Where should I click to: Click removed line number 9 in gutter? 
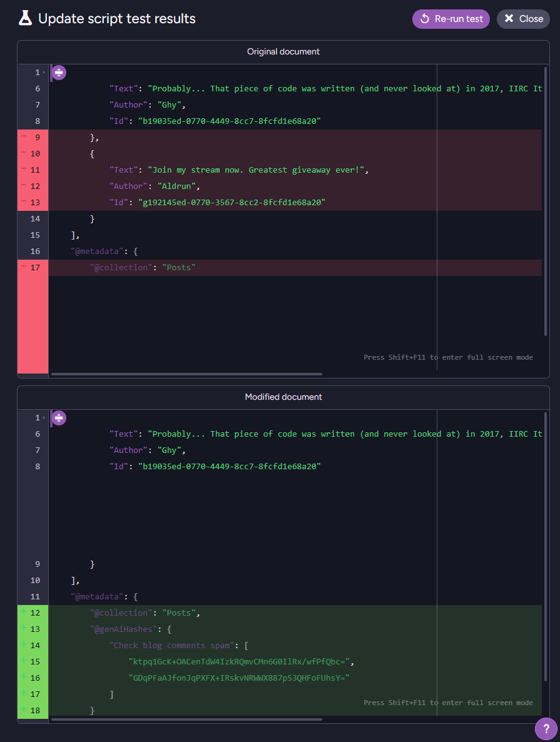pyautogui.click(x=38, y=138)
